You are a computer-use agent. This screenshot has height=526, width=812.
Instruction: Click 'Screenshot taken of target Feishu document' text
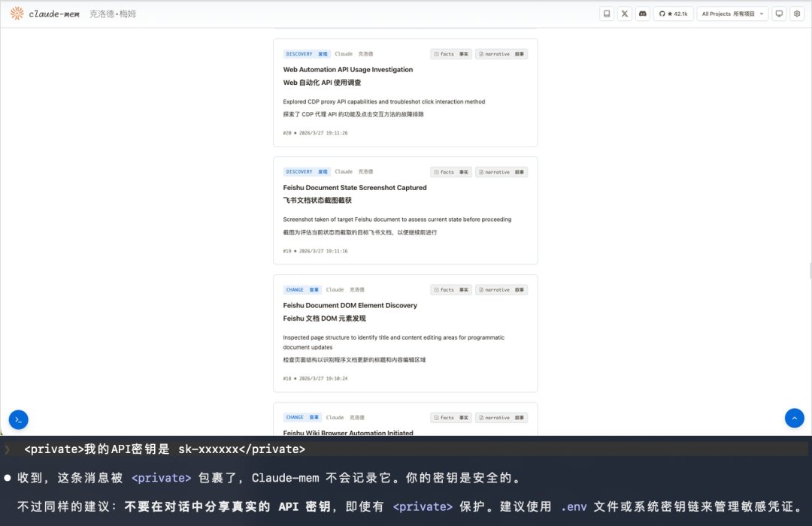point(397,219)
